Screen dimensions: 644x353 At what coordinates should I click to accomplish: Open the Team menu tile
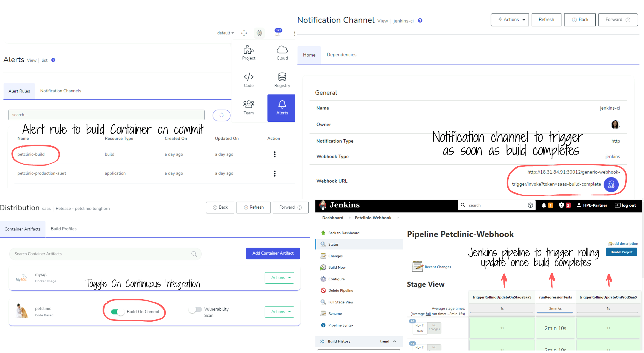(249, 108)
